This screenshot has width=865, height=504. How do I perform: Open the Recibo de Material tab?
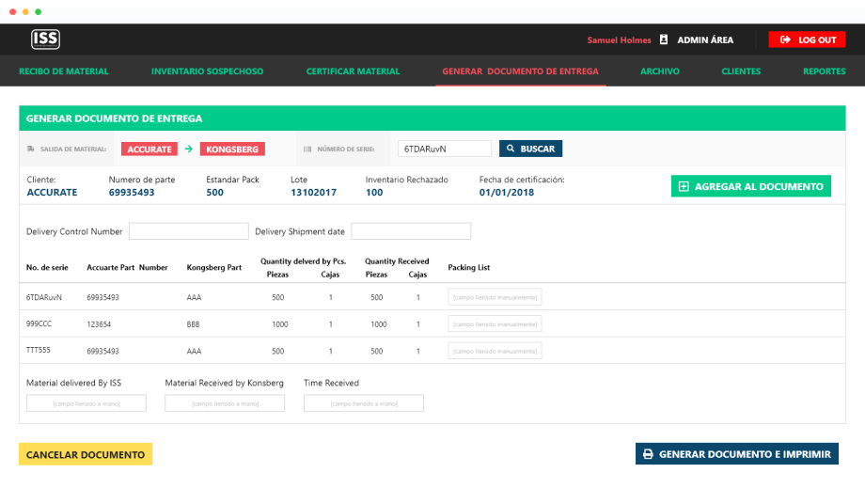pyautogui.click(x=63, y=71)
